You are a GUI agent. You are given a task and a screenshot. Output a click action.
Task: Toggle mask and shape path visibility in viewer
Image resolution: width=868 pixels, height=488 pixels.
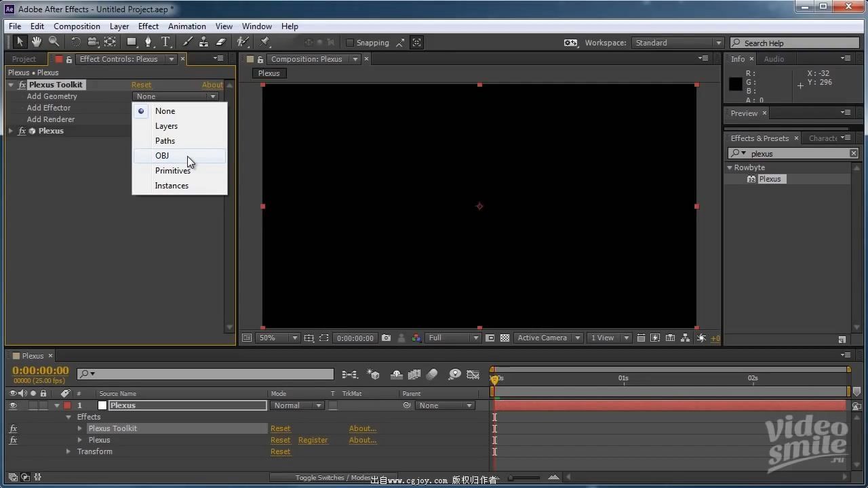click(x=324, y=338)
